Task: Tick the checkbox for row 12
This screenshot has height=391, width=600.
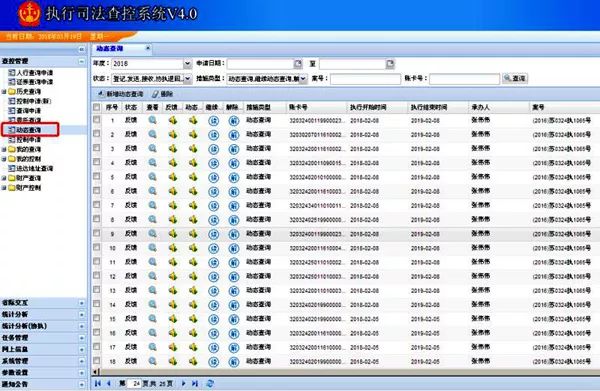Action: pos(96,275)
